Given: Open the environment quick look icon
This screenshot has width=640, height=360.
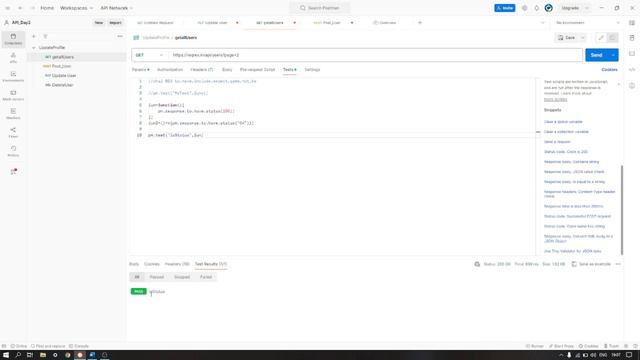Looking at the screenshot, I should pyautogui.click(x=632, y=23).
